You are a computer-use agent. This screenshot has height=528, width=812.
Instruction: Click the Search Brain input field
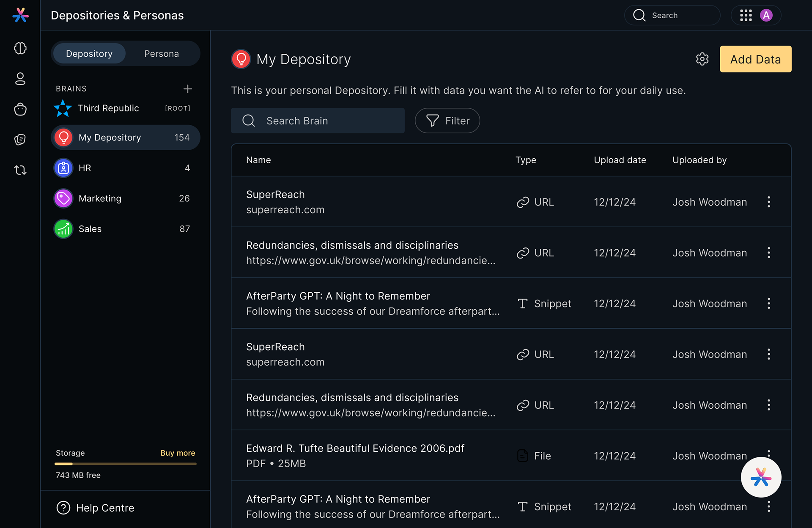[318, 121]
